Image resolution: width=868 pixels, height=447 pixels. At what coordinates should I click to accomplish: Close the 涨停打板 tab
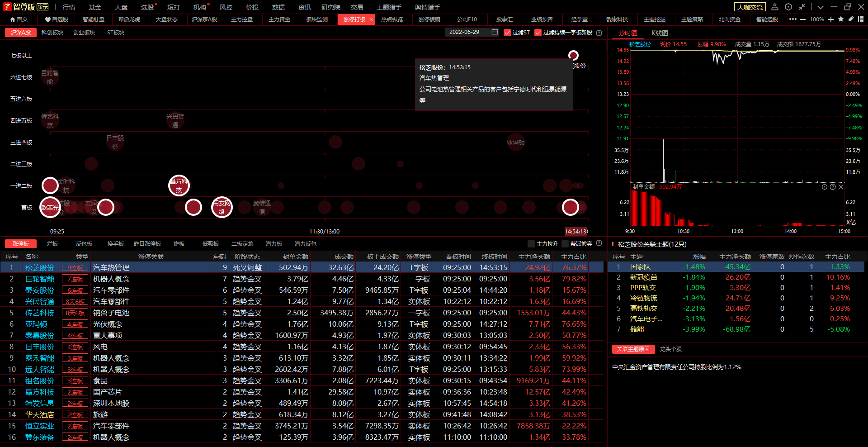point(371,19)
